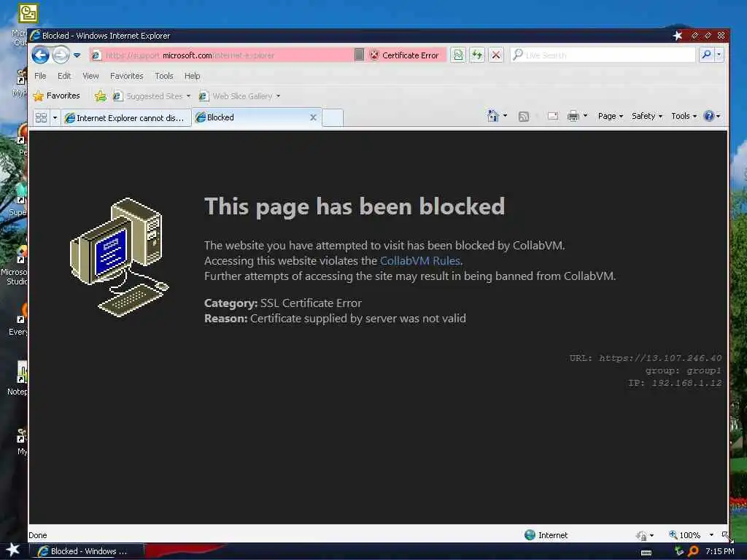Click the Certificate Error security badge

click(404, 55)
